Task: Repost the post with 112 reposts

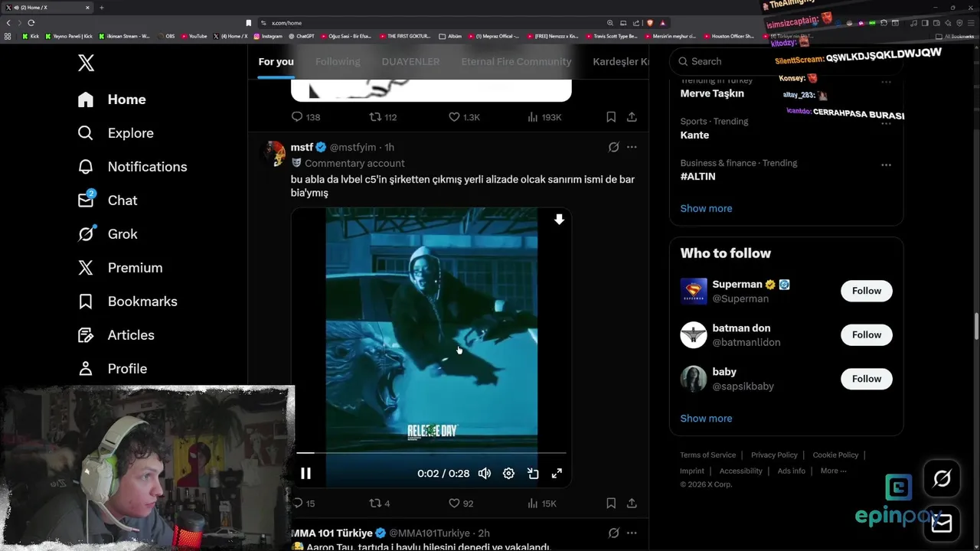Action: 383,117
